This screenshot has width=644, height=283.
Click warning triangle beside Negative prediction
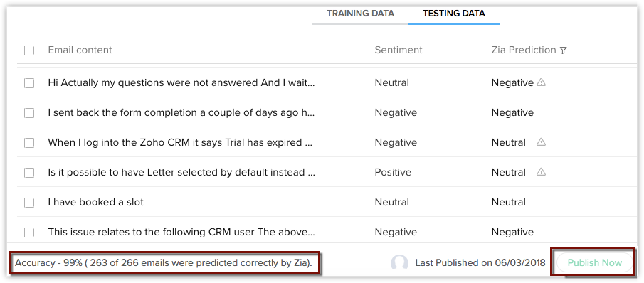pos(542,83)
